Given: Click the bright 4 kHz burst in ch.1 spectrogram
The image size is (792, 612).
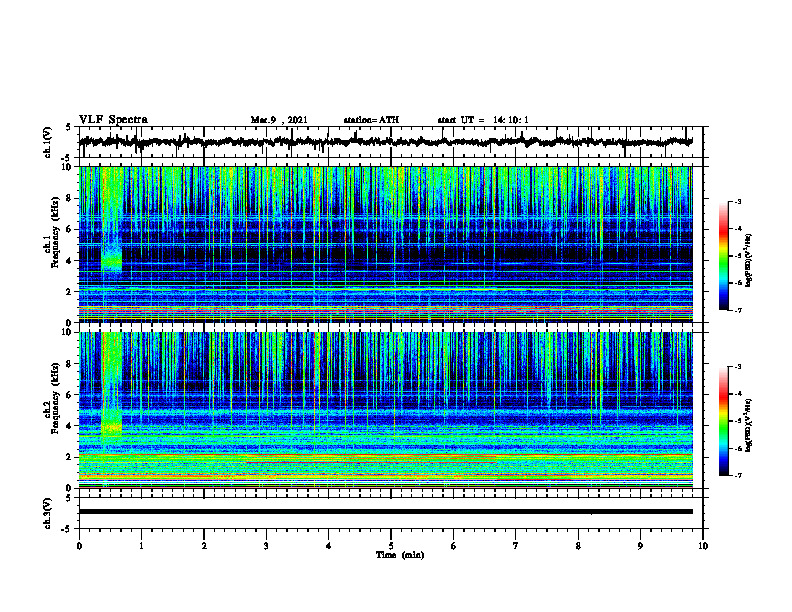Looking at the screenshot, I should pyautogui.click(x=111, y=260).
